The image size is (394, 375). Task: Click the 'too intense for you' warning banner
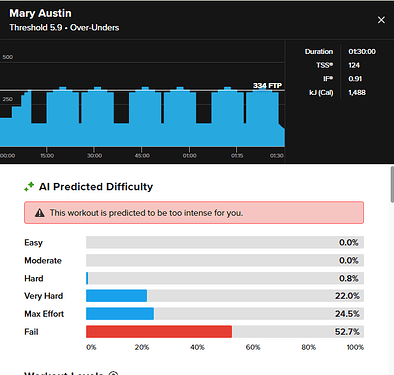point(194,213)
